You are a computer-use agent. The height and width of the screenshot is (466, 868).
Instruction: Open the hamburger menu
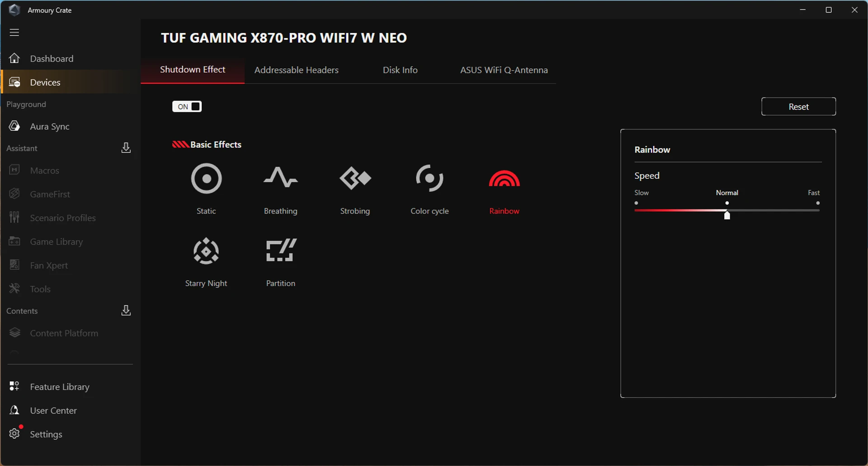pyautogui.click(x=14, y=32)
